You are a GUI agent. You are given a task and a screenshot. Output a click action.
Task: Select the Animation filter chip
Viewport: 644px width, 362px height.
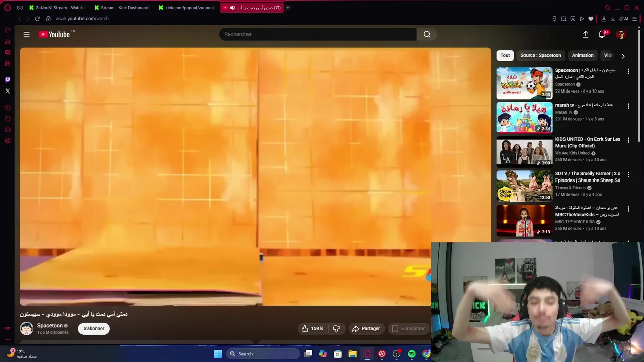(x=583, y=55)
